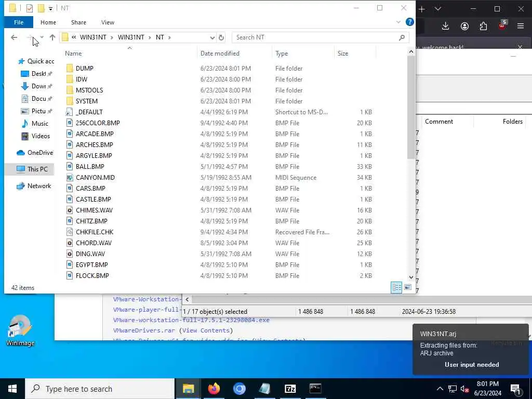Image resolution: width=532 pixels, height=399 pixels.
Task: Open the View ribbon tab
Action: pos(108,22)
